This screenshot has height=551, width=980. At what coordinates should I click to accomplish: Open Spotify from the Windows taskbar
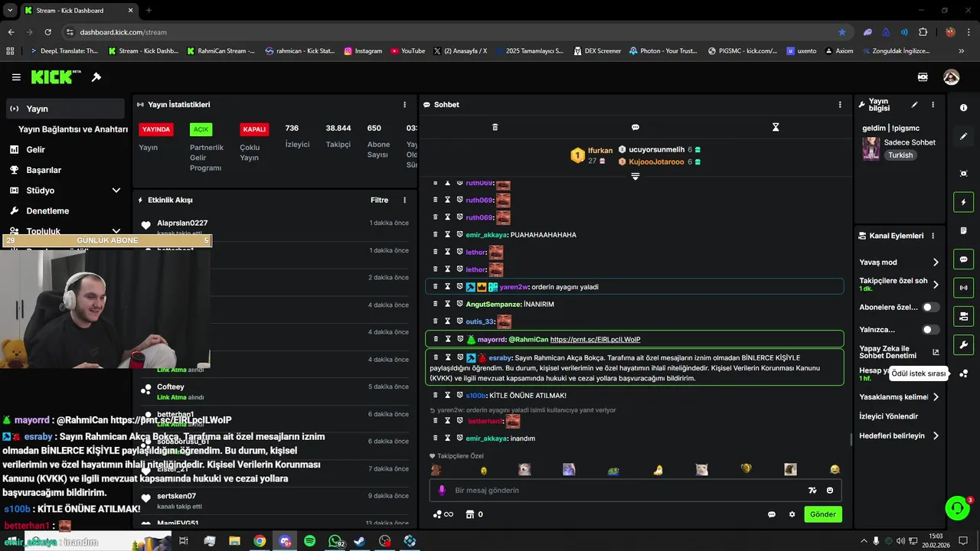(309, 541)
